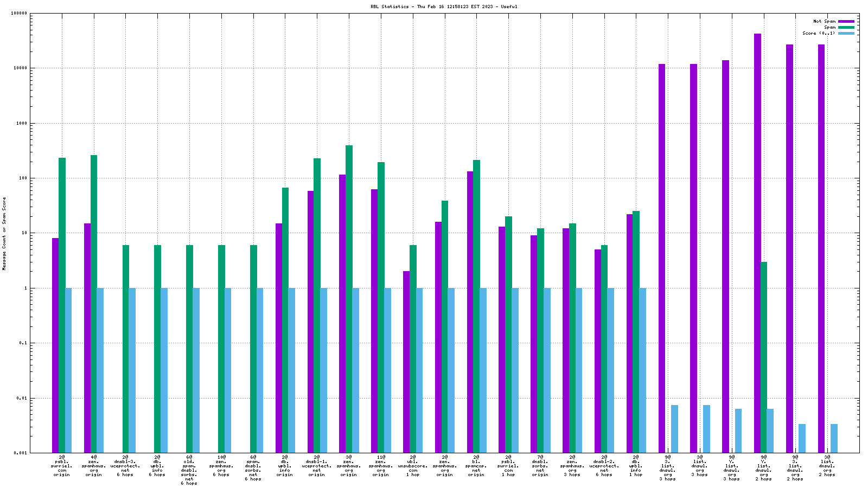The width and height of the screenshot is (868, 488).
Task: Click the 100000 tick label on y-axis
Action: [x=19, y=14]
